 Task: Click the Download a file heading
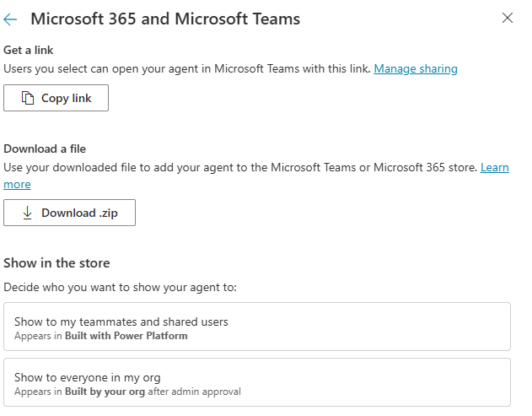click(x=45, y=149)
